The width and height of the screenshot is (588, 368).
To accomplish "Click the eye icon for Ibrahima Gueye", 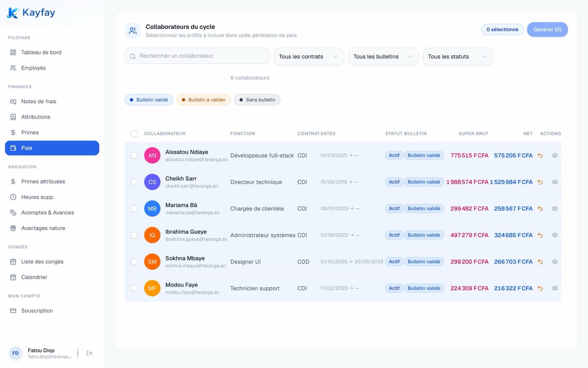I will coord(555,235).
